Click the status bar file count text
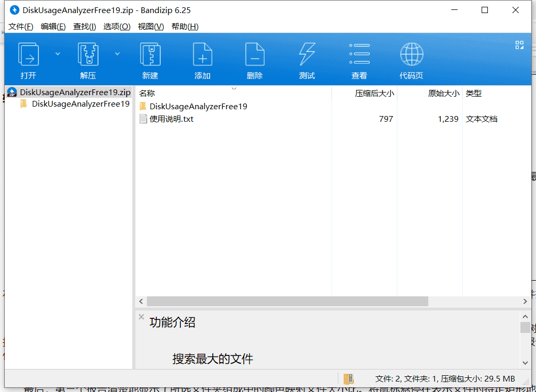The width and height of the screenshot is (536, 392). coord(445,378)
